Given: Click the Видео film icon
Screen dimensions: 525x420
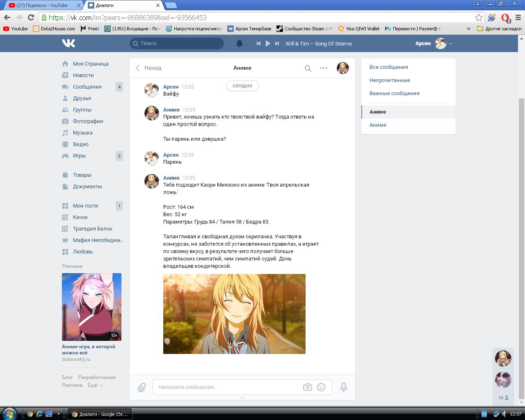Looking at the screenshot, I should [x=65, y=144].
